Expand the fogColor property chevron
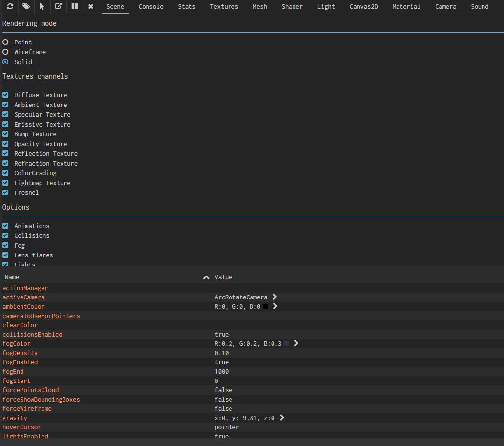This screenshot has width=504, height=446. point(296,343)
